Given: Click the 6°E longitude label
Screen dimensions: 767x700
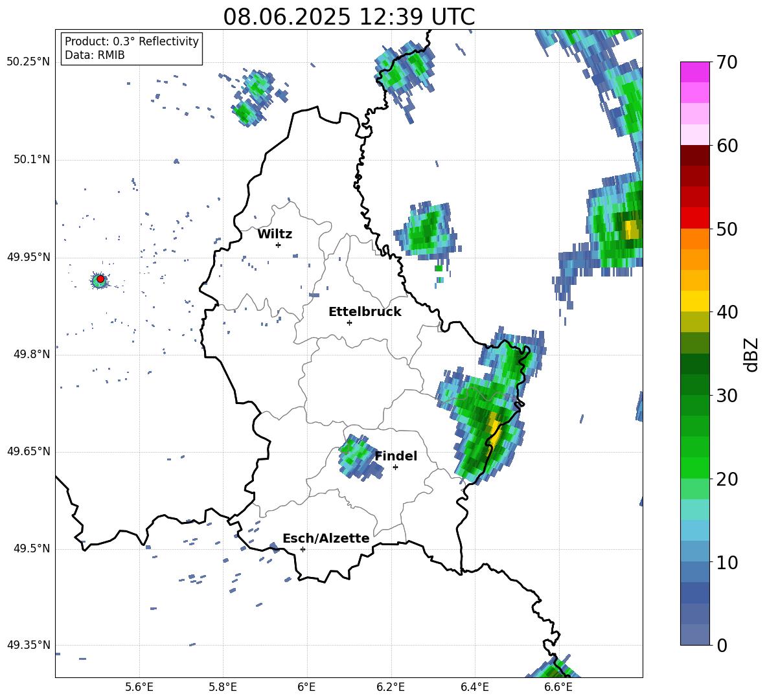Looking at the screenshot, I should tap(306, 687).
